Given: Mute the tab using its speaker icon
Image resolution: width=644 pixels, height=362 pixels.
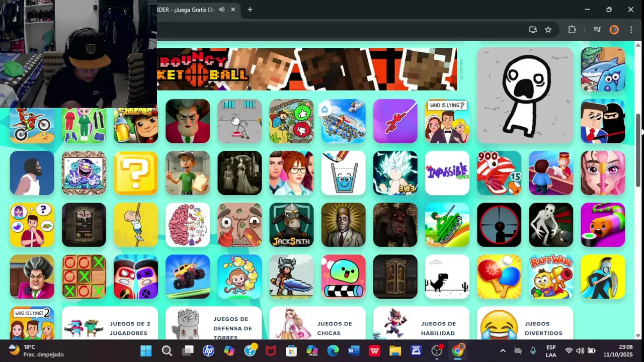Looking at the screenshot, I should point(221,10).
